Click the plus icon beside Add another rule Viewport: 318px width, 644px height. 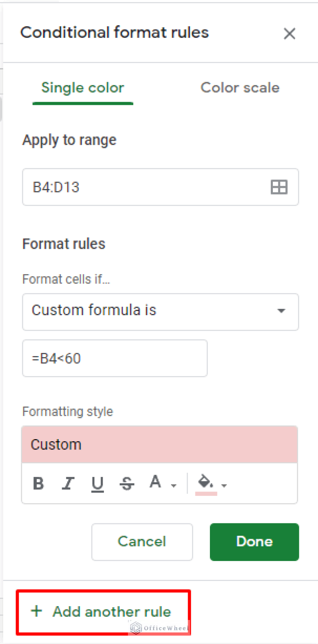(36, 611)
